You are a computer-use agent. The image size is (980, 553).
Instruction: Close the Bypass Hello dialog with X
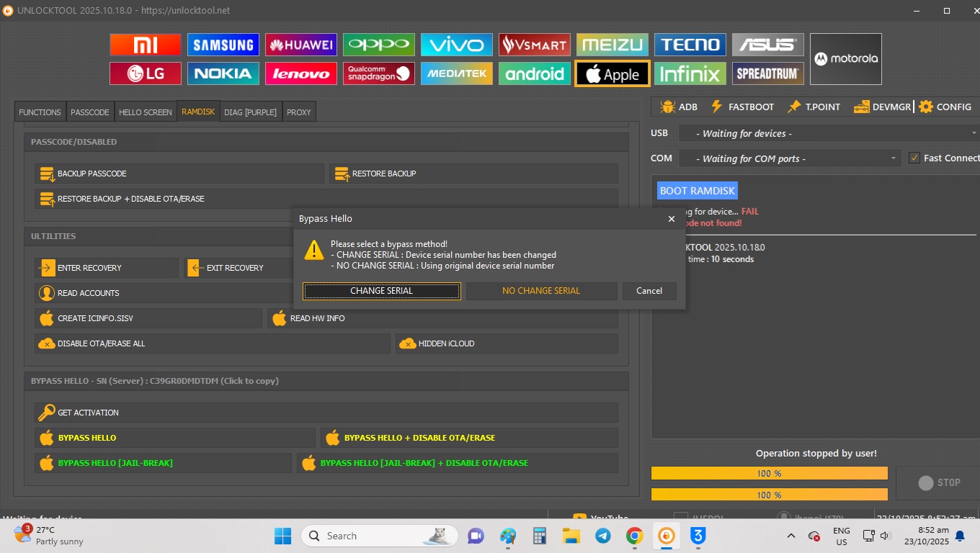pyautogui.click(x=671, y=219)
